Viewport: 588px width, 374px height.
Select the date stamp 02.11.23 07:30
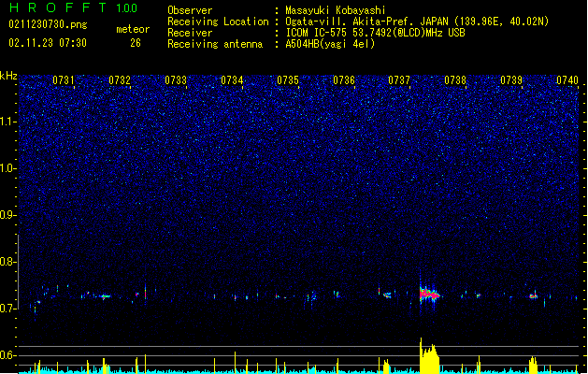click(x=48, y=43)
